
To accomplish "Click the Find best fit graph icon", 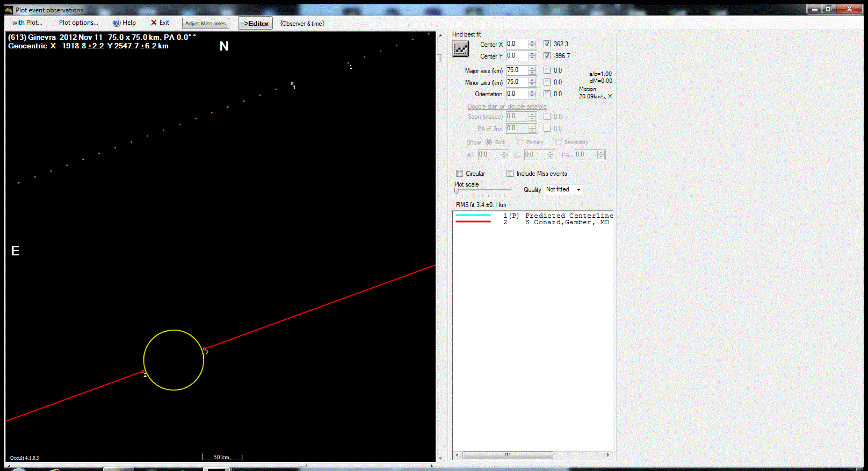I will [461, 49].
